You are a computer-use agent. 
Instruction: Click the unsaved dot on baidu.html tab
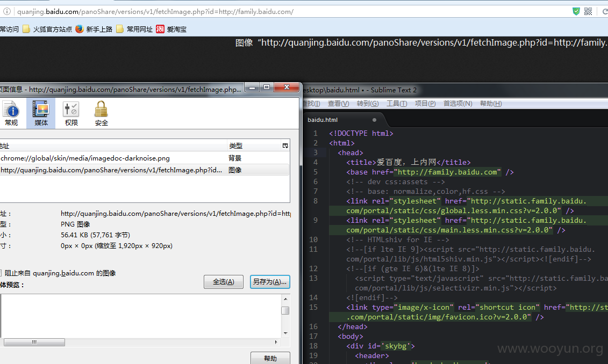(374, 120)
